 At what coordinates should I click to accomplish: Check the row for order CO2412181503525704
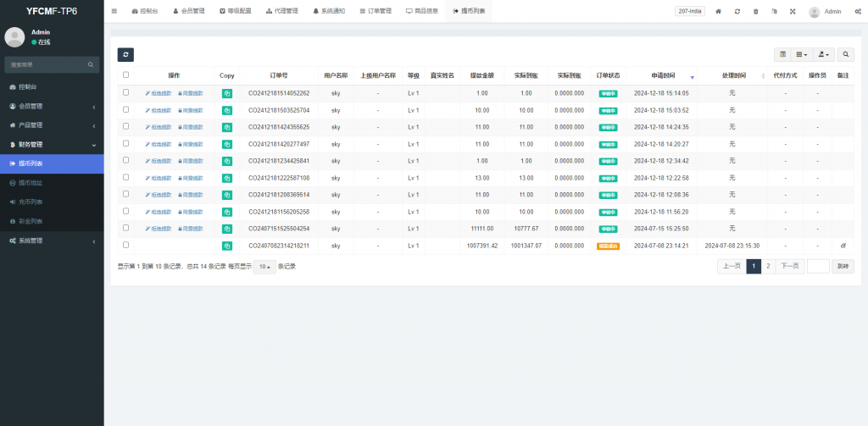click(x=125, y=110)
